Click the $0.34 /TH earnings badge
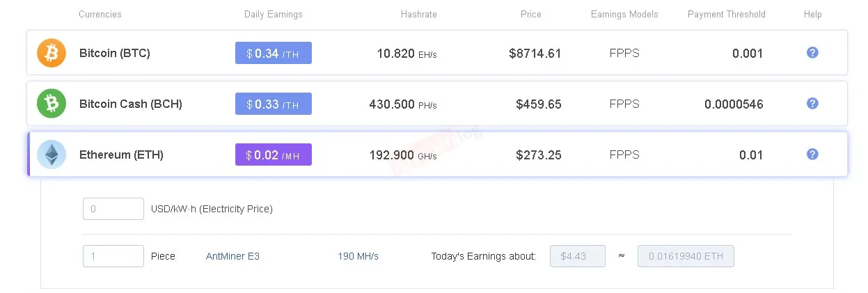Image resolution: width=868 pixels, height=293 pixels. coord(274,53)
